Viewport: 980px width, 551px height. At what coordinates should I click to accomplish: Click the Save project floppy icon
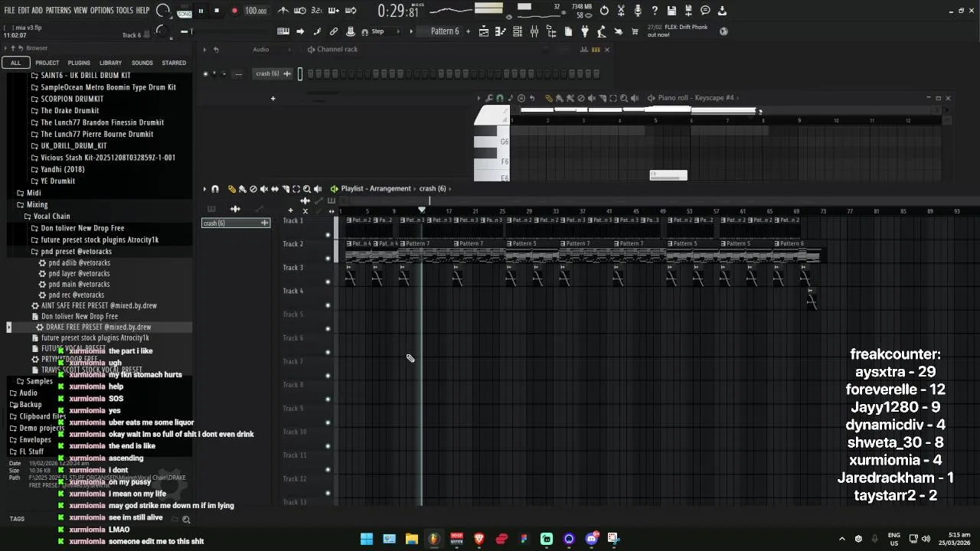[671, 11]
